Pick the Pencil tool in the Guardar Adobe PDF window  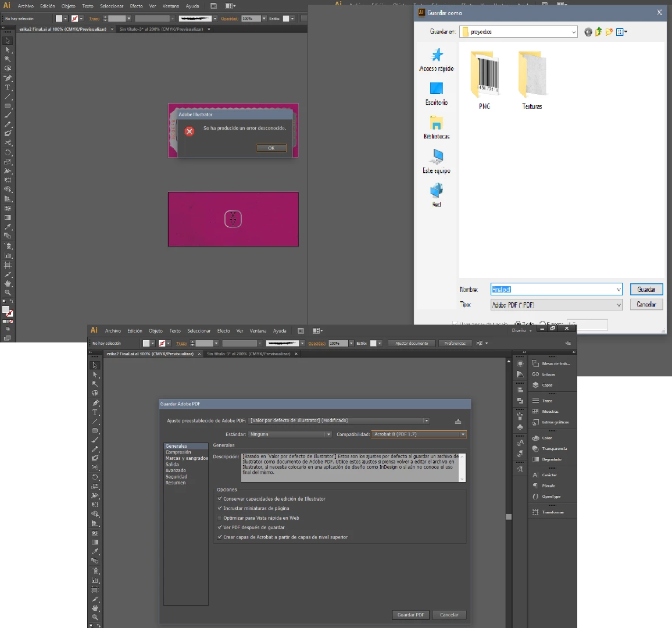[95, 449]
